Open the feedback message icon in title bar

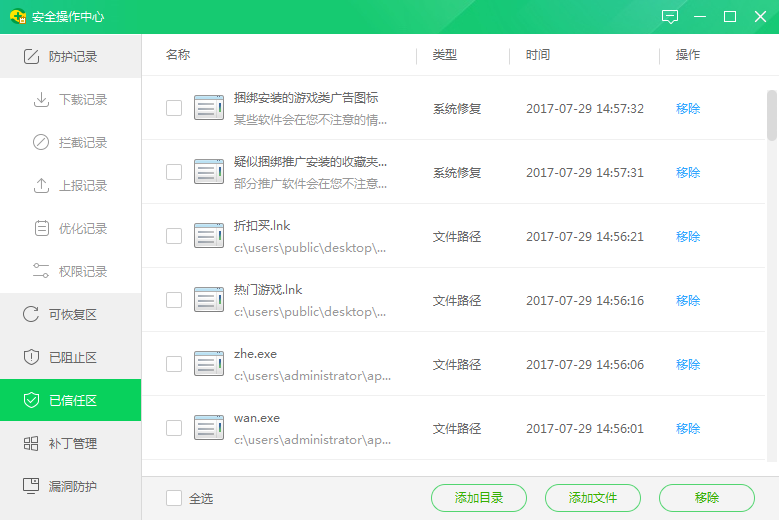[670, 17]
